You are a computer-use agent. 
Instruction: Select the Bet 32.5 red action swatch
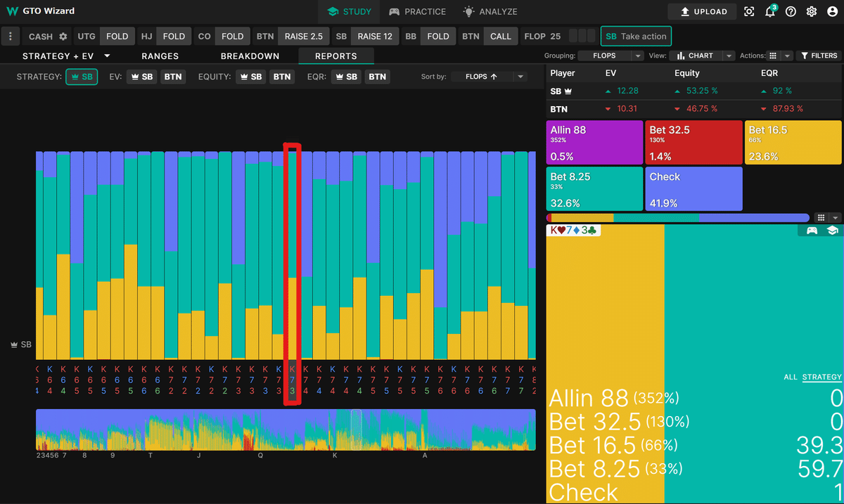[x=693, y=142]
